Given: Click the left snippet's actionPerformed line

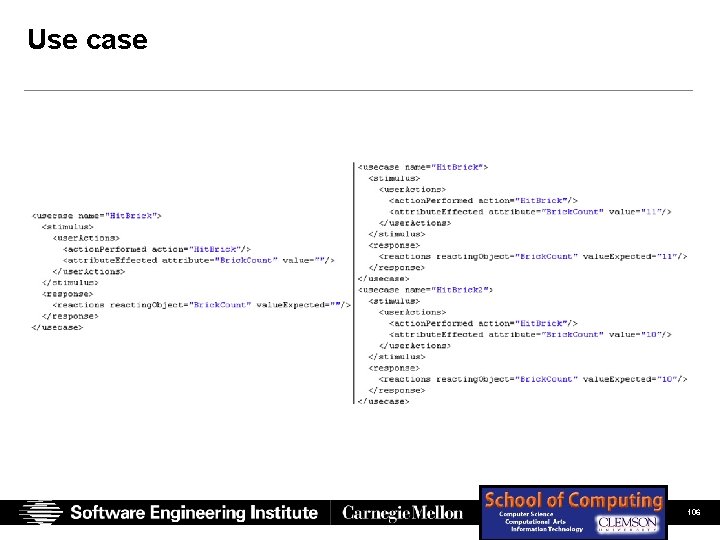Looking at the screenshot, I should 157,249.
